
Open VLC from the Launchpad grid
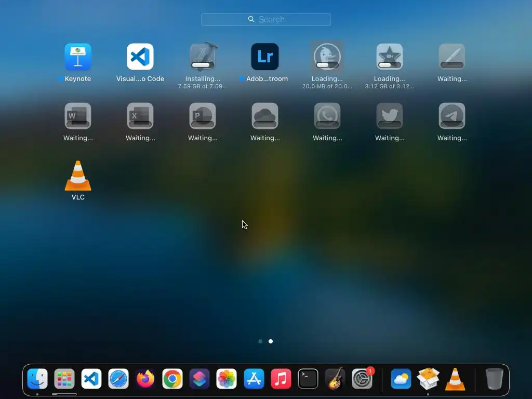tap(78, 176)
